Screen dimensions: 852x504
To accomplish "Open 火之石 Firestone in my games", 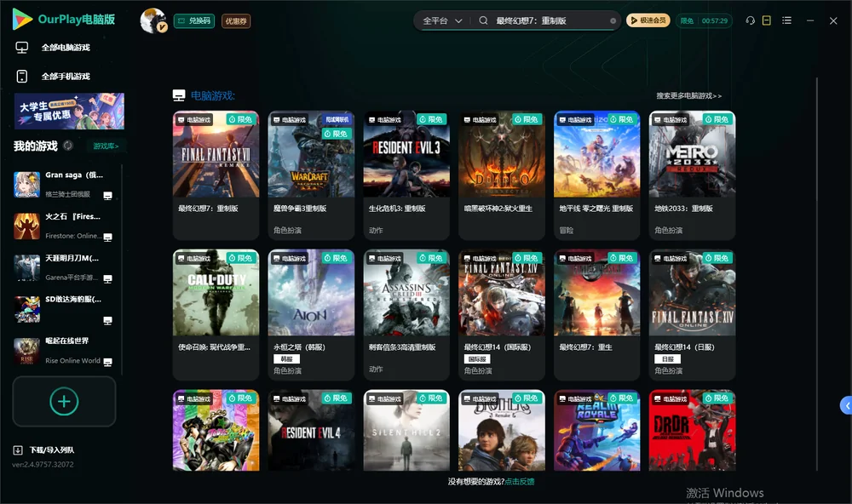I will click(x=64, y=226).
